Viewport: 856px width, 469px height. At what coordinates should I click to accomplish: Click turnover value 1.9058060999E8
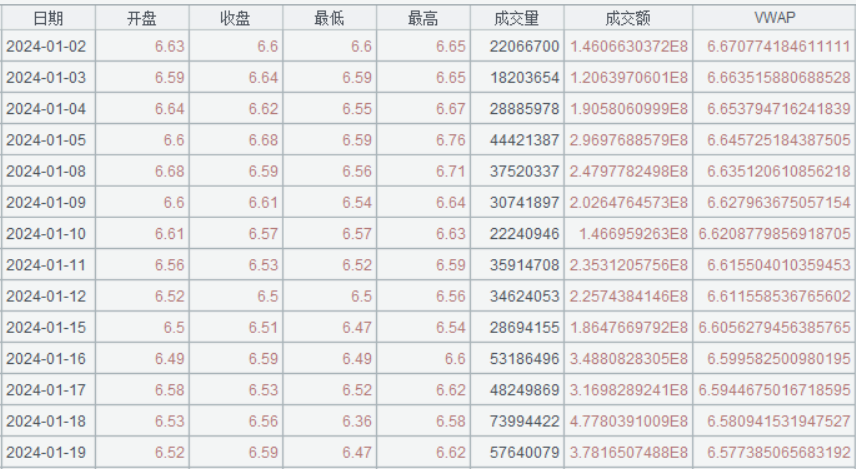[x=629, y=109]
